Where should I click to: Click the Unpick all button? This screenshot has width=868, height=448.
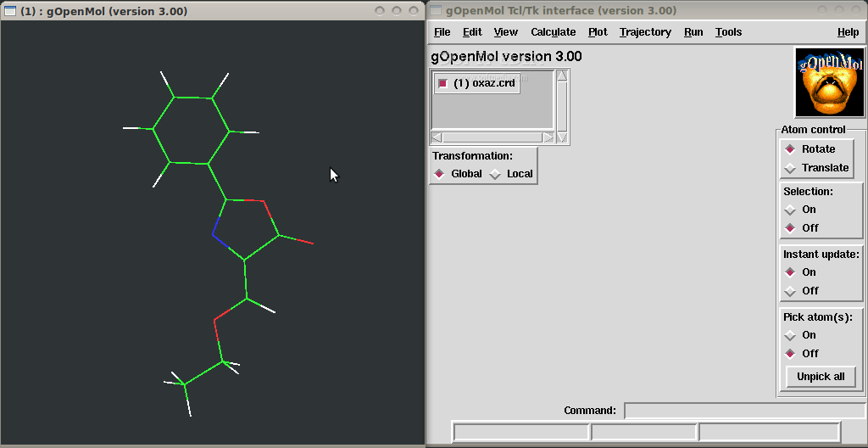pos(821,377)
